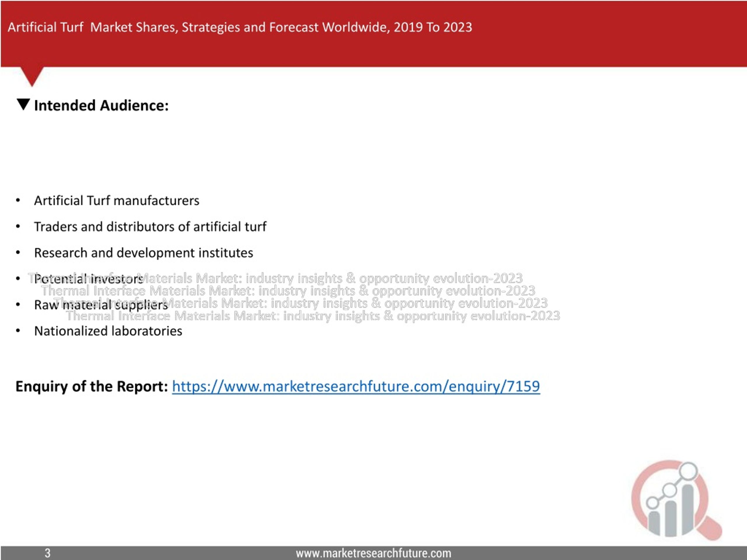Select 'Nationalized laboratories' bullet text

pyautogui.click(x=108, y=331)
